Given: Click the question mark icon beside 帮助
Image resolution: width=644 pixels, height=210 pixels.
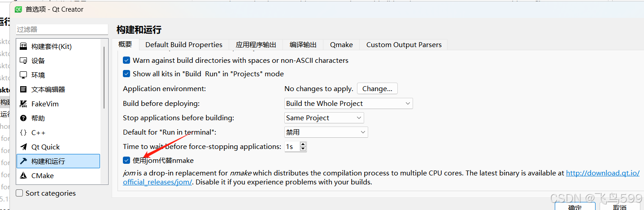Looking at the screenshot, I should point(23,118).
